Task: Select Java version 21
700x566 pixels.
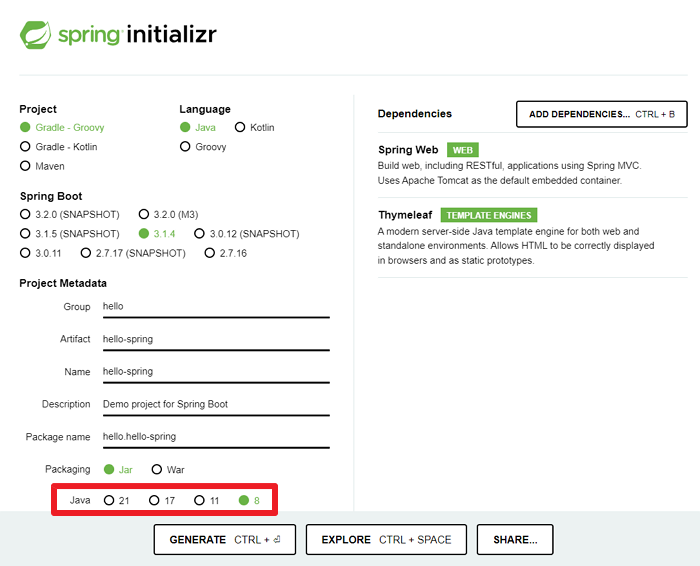Action: pyautogui.click(x=117, y=500)
